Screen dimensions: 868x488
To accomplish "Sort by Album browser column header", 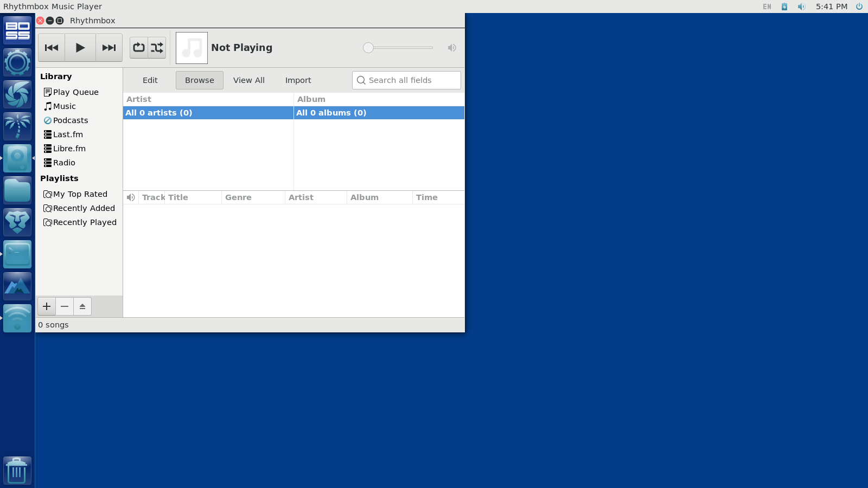I will pos(379,99).
